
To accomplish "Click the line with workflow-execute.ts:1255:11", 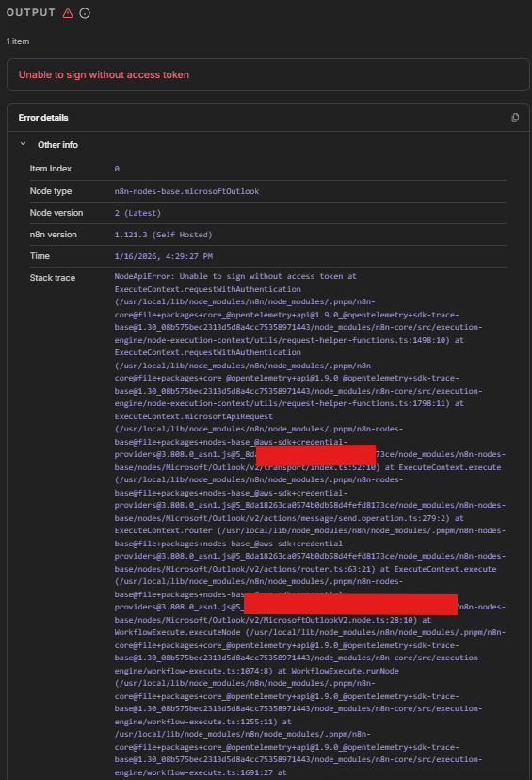I will tap(202, 722).
